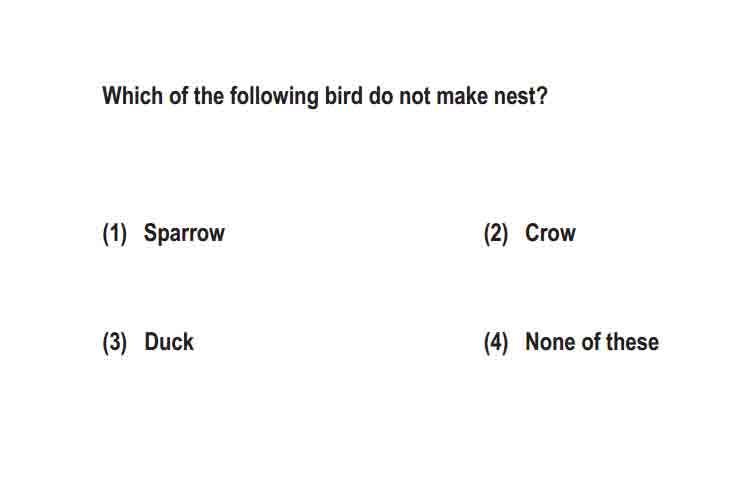Choose the None of these answer
This screenshot has width=750, height=500.
point(592,342)
